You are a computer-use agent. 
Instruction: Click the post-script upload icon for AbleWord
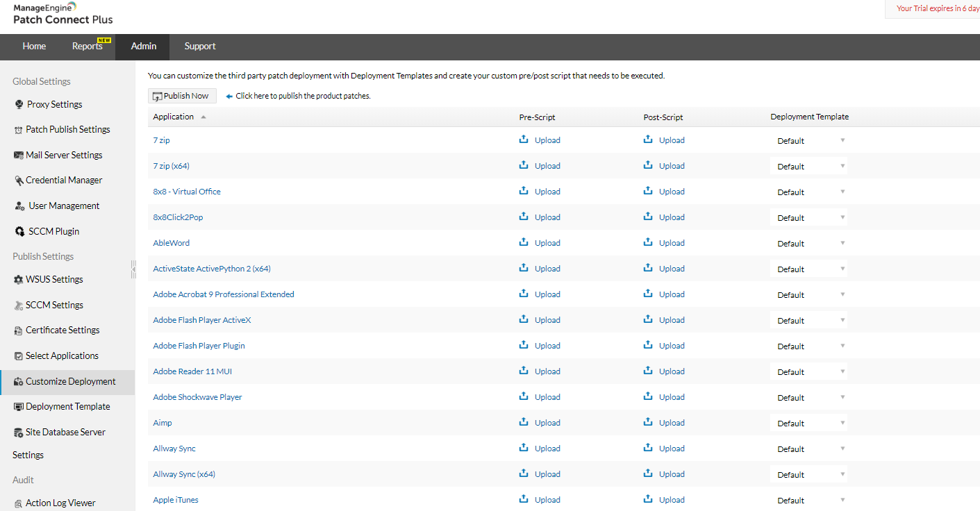[x=648, y=242]
